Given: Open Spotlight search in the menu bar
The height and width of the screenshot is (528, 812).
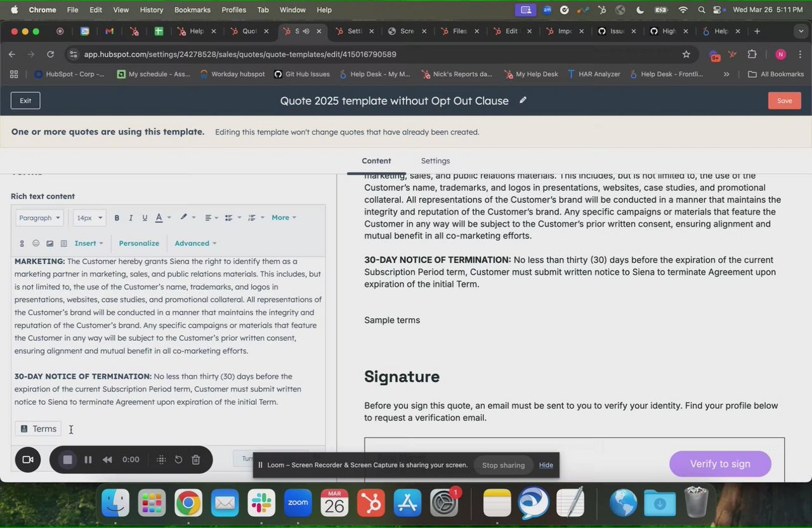Looking at the screenshot, I should tap(701, 10).
